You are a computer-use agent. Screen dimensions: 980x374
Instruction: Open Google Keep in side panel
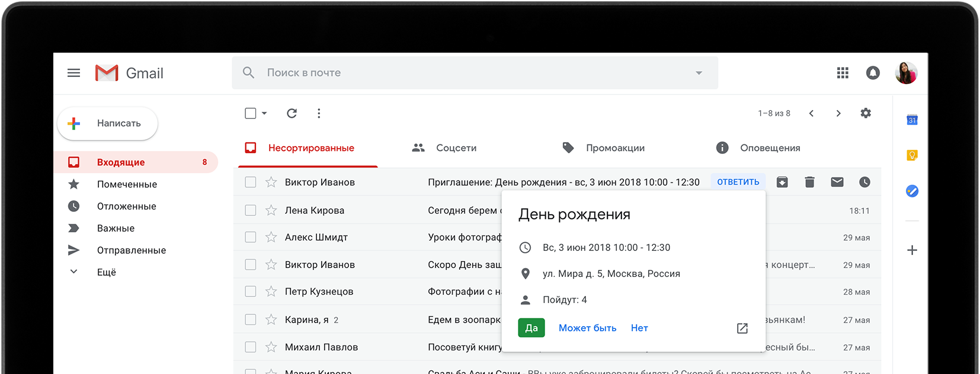click(x=912, y=155)
